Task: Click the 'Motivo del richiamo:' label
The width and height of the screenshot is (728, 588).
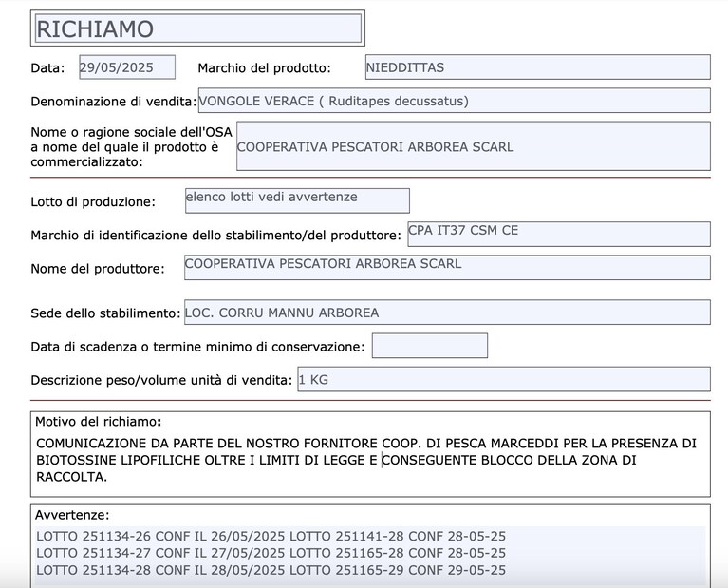Action: click(x=99, y=422)
